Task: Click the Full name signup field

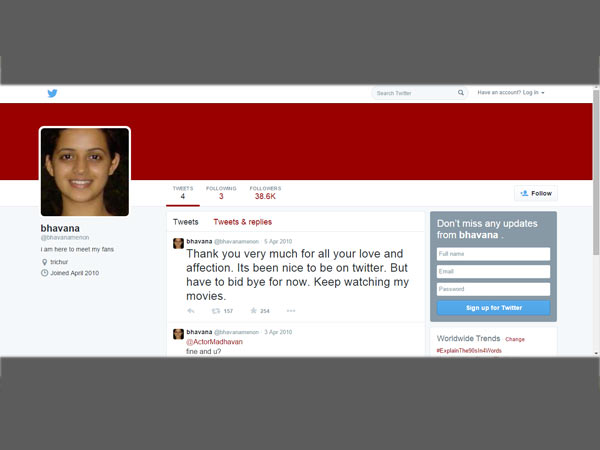Action: tap(493, 254)
